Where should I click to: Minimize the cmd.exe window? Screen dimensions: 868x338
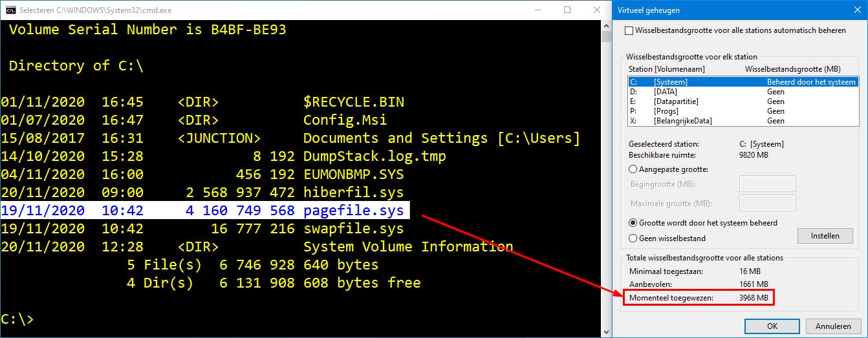538,10
